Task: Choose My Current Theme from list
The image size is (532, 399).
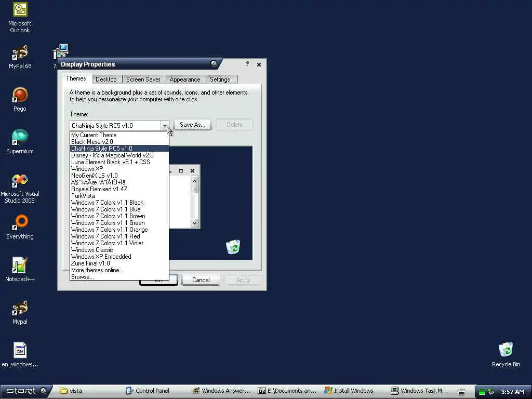Action: [119, 135]
